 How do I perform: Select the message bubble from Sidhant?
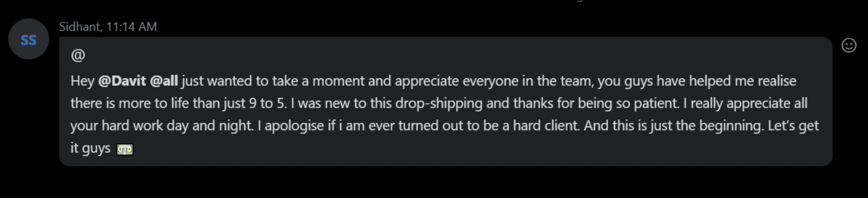(446, 101)
